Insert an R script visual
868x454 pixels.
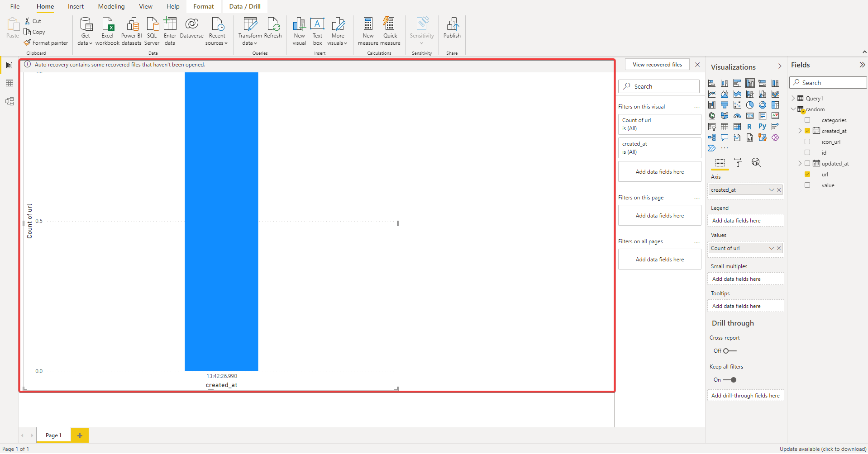coord(750,127)
